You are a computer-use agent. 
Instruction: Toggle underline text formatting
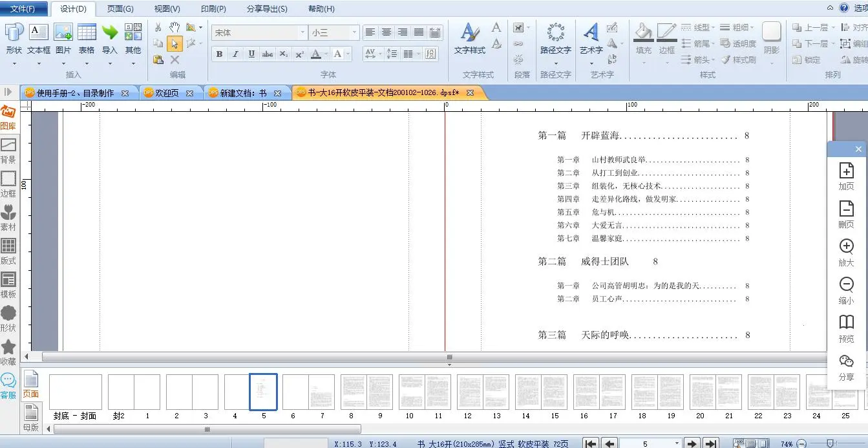coord(251,54)
